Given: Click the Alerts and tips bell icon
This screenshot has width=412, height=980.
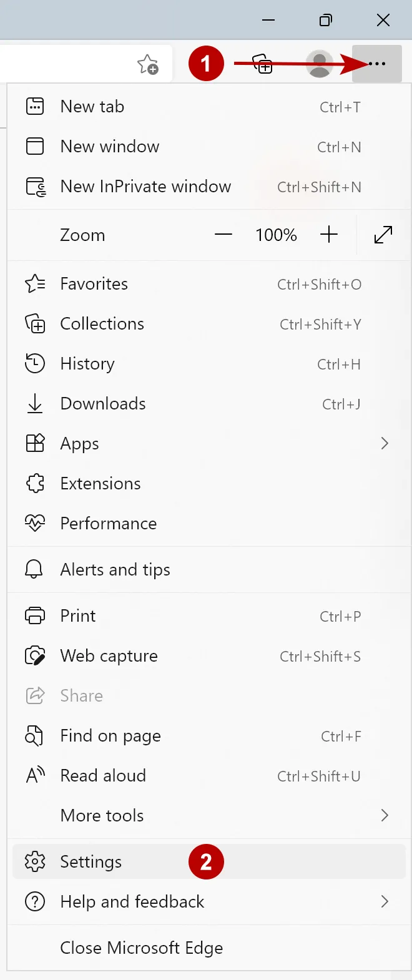Looking at the screenshot, I should pyautogui.click(x=36, y=569).
